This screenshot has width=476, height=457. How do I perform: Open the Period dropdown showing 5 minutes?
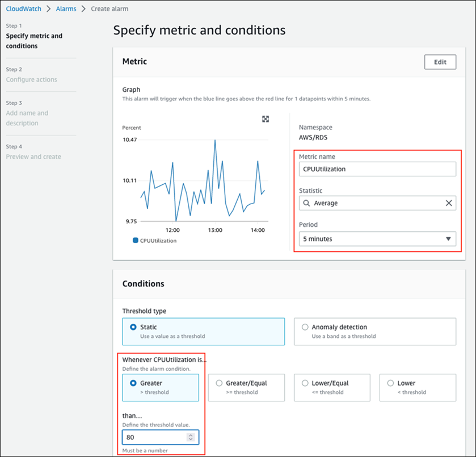click(x=377, y=239)
